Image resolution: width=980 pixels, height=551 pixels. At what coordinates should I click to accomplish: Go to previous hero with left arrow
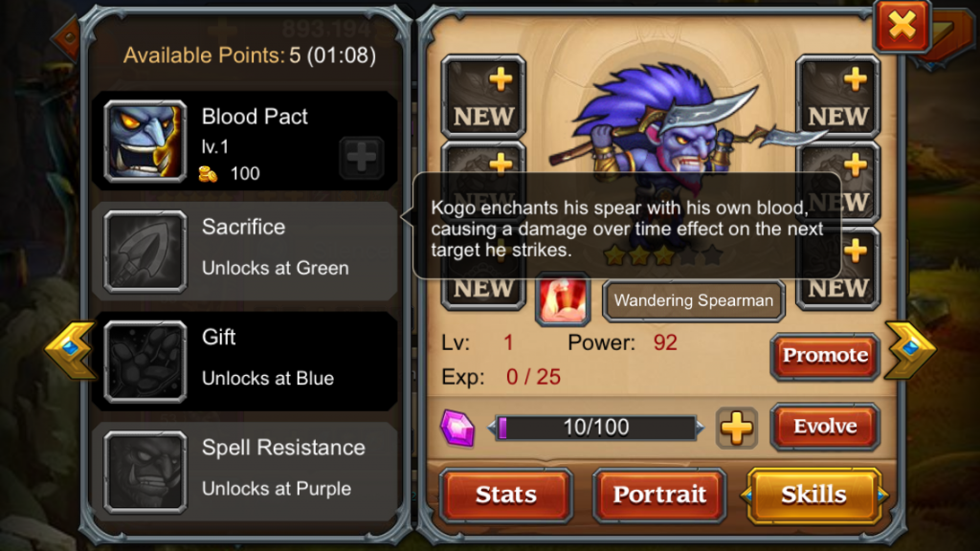point(71,350)
